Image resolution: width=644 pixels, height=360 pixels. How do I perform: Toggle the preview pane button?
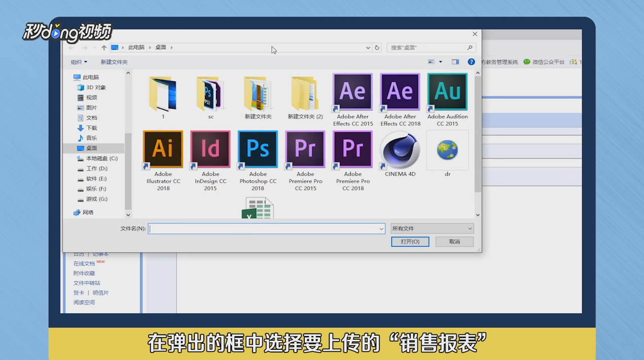coord(455,62)
